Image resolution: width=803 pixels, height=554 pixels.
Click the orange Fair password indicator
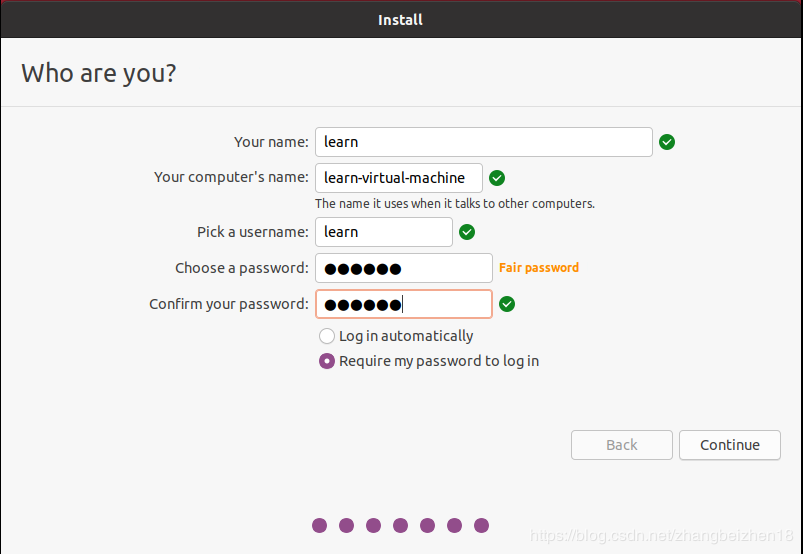pyautogui.click(x=539, y=268)
